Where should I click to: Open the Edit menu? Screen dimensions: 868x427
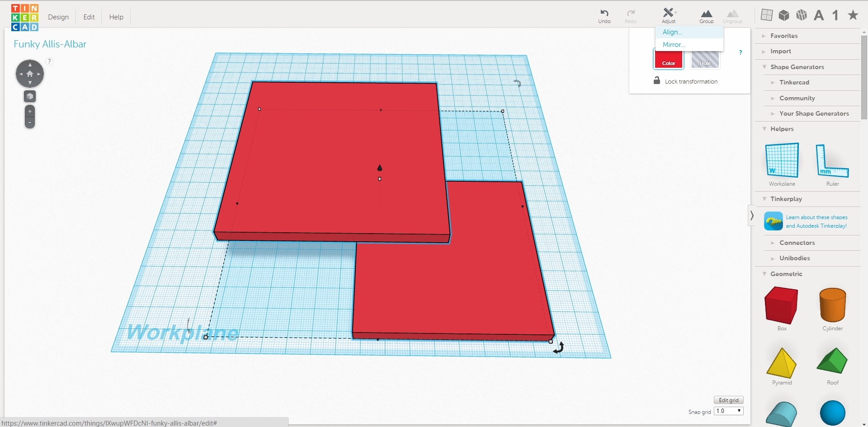(89, 17)
